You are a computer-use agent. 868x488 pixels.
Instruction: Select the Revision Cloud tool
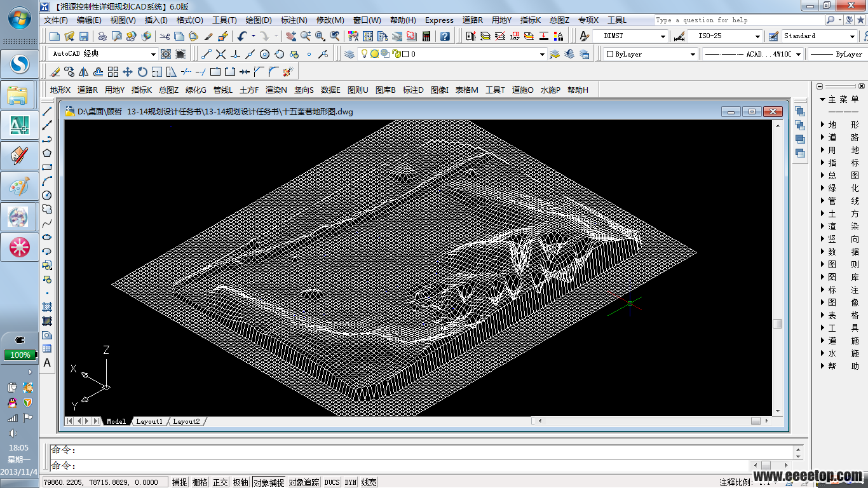pyautogui.click(x=47, y=209)
